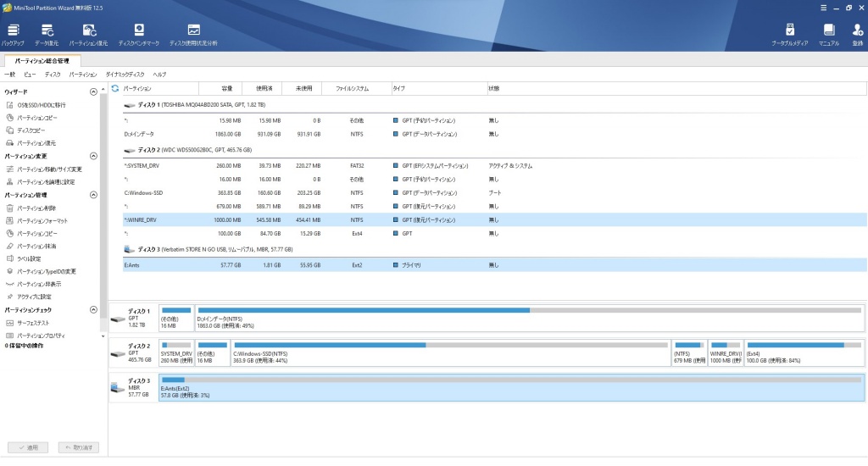Select the *:SYSTEM_DRV partition row
This screenshot has width=868, height=466.
pyautogui.click(x=494, y=165)
